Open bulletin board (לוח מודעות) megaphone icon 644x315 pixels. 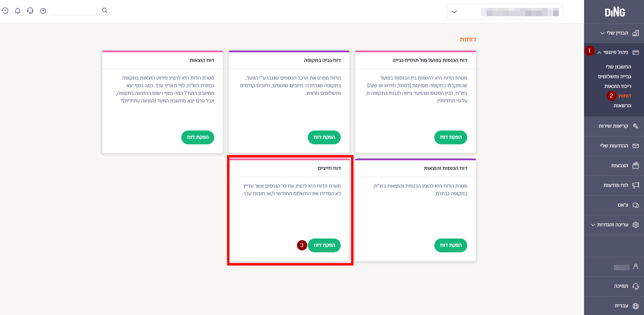(635, 185)
